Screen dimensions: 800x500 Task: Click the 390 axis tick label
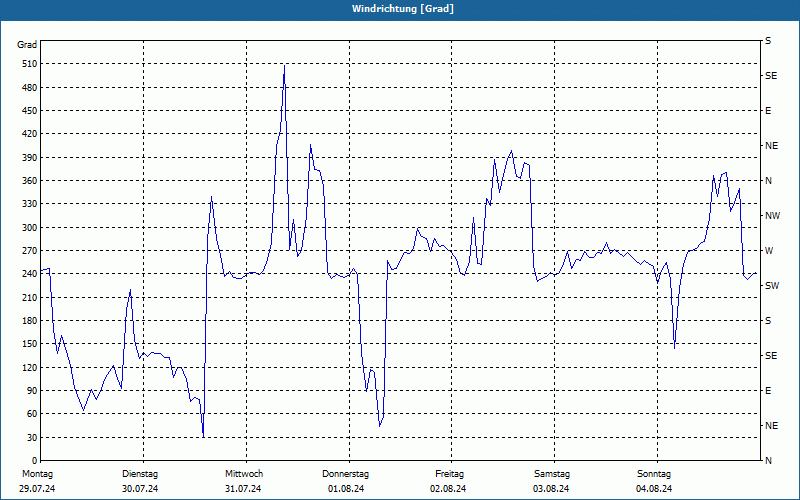pyautogui.click(x=30, y=158)
